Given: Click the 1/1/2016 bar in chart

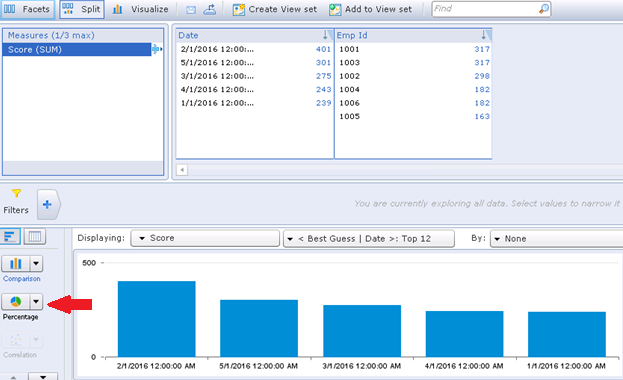Looking at the screenshot, I should tap(567, 334).
